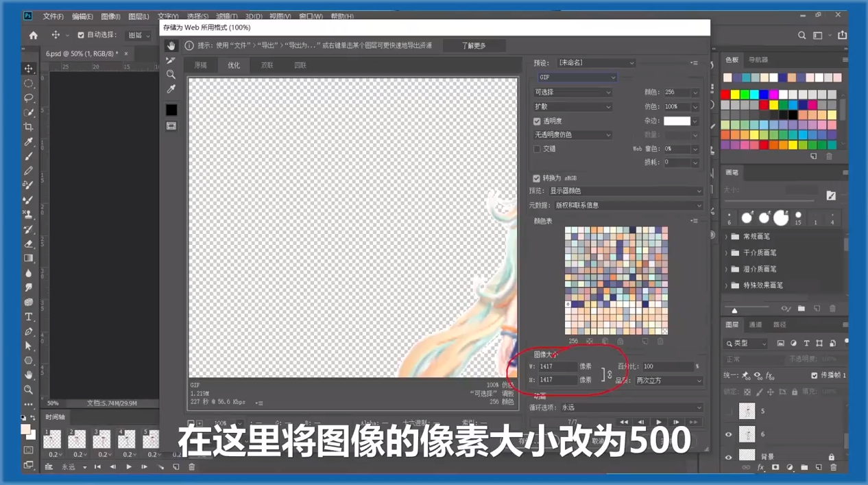
Task: Open the GIF file format dropdown
Action: point(577,78)
